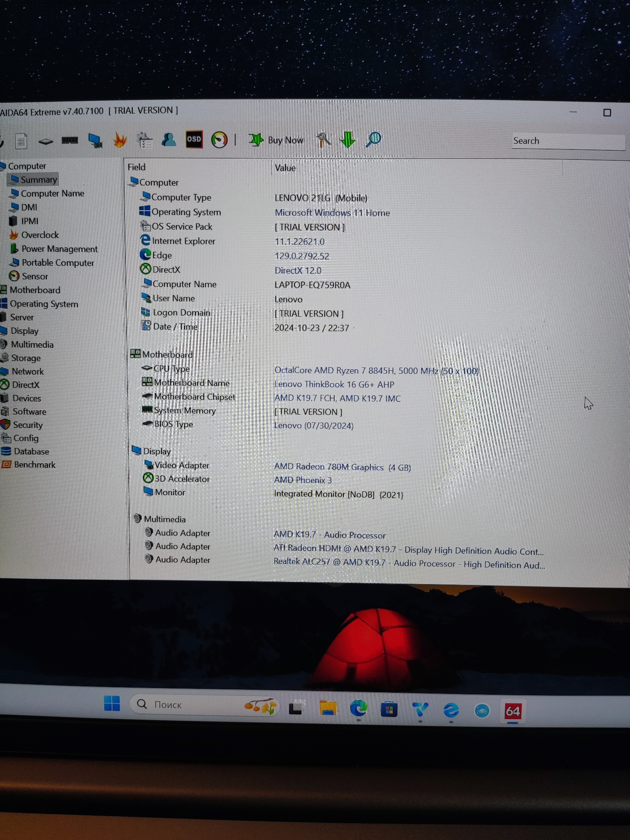Click the Realtek ALC257 audio adapter link
The image size is (630, 840).
click(x=409, y=563)
